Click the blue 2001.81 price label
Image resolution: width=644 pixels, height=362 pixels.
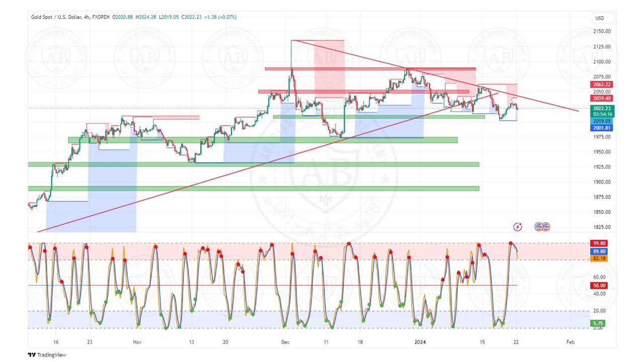pos(602,128)
